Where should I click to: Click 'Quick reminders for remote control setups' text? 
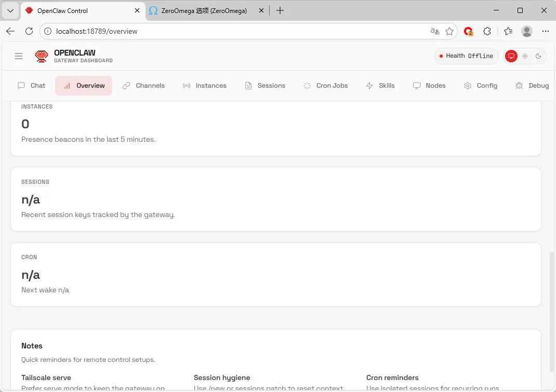coord(88,360)
